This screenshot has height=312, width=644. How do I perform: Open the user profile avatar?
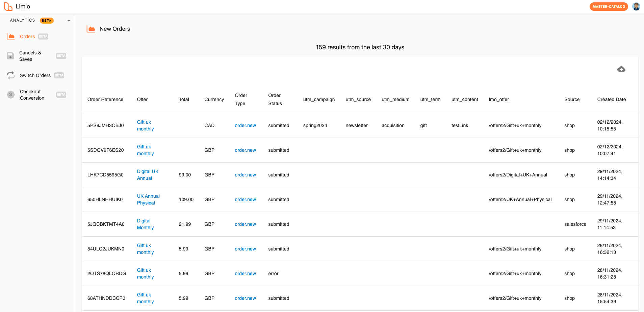(x=636, y=6)
